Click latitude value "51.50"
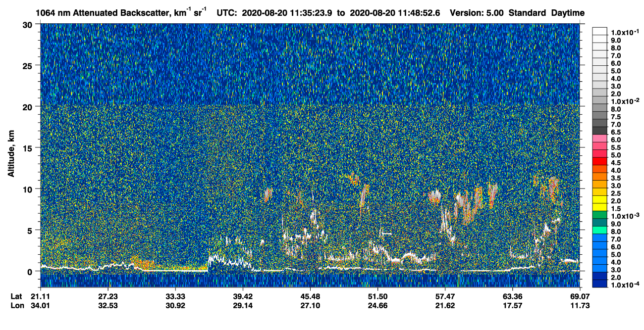Viewport: 644px width, 330px height. 377,296
